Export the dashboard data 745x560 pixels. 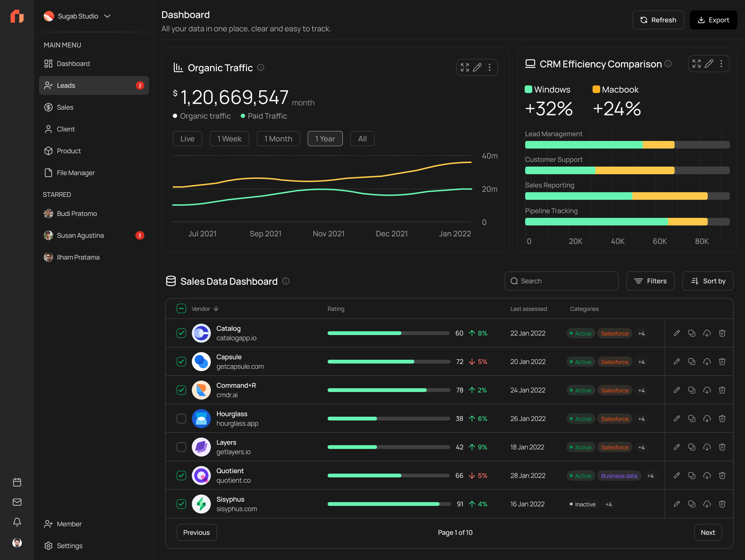[713, 19]
